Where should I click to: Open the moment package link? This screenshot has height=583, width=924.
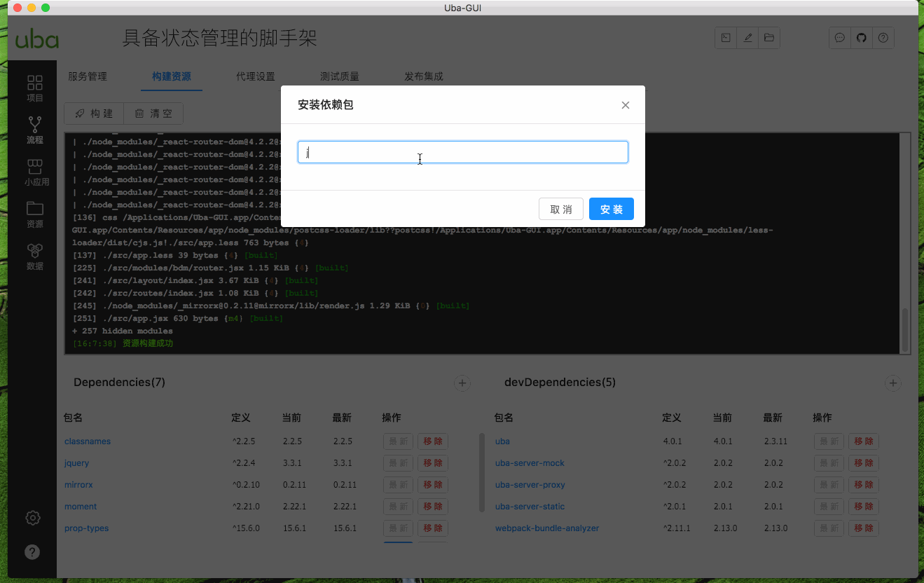81,507
